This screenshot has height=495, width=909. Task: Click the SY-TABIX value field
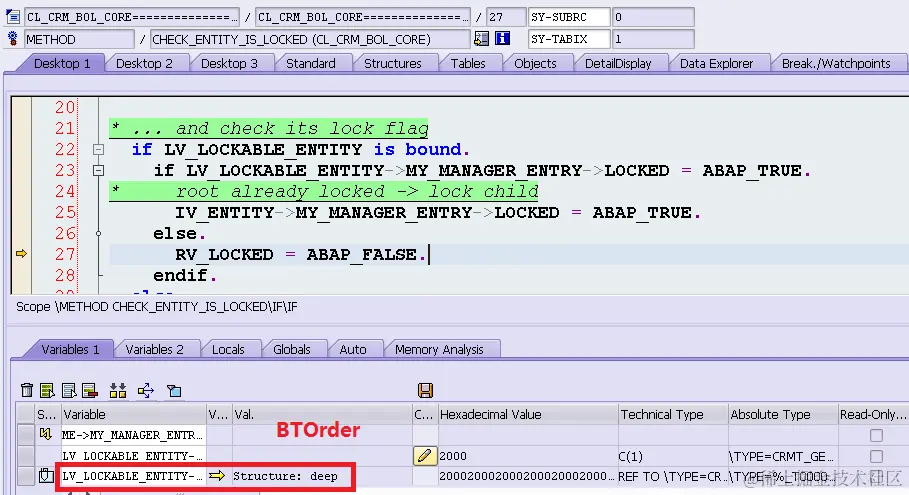[x=653, y=39]
